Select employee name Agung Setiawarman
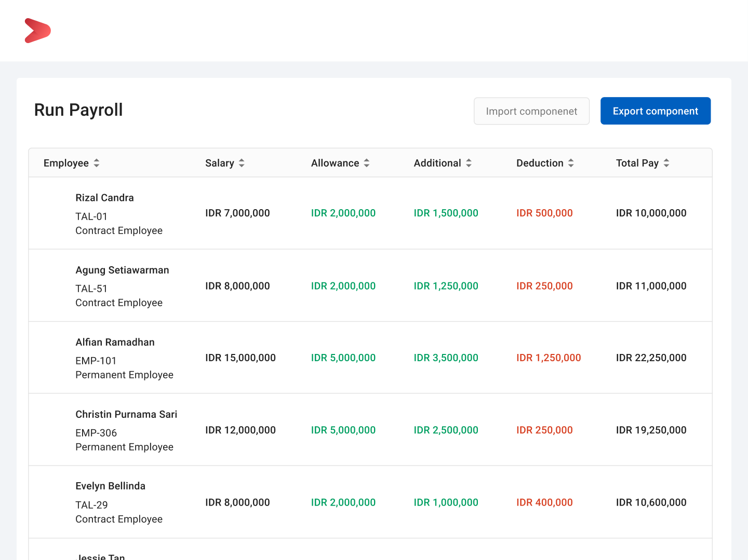 coord(122,270)
